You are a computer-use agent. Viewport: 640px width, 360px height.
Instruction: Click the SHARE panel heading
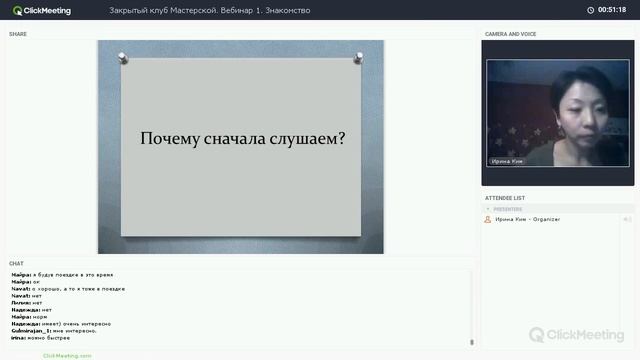pyautogui.click(x=18, y=34)
